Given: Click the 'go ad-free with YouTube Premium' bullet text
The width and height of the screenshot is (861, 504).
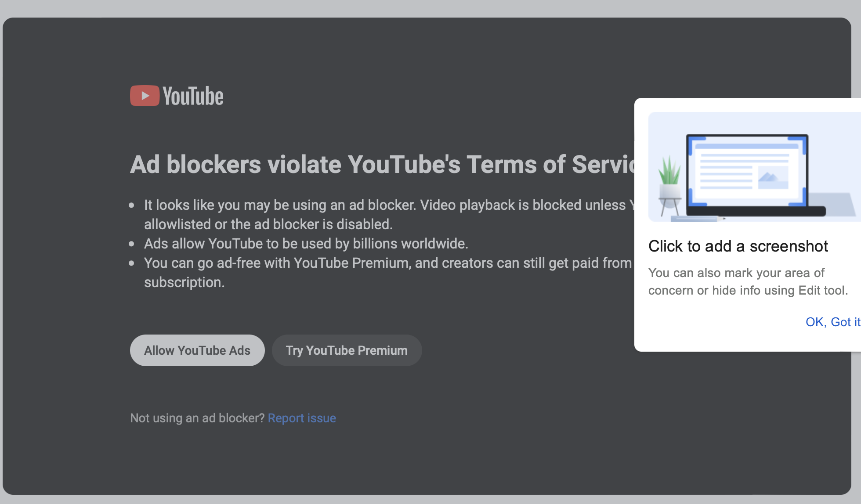Looking at the screenshot, I should pyautogui.click(x=387, y=263).
